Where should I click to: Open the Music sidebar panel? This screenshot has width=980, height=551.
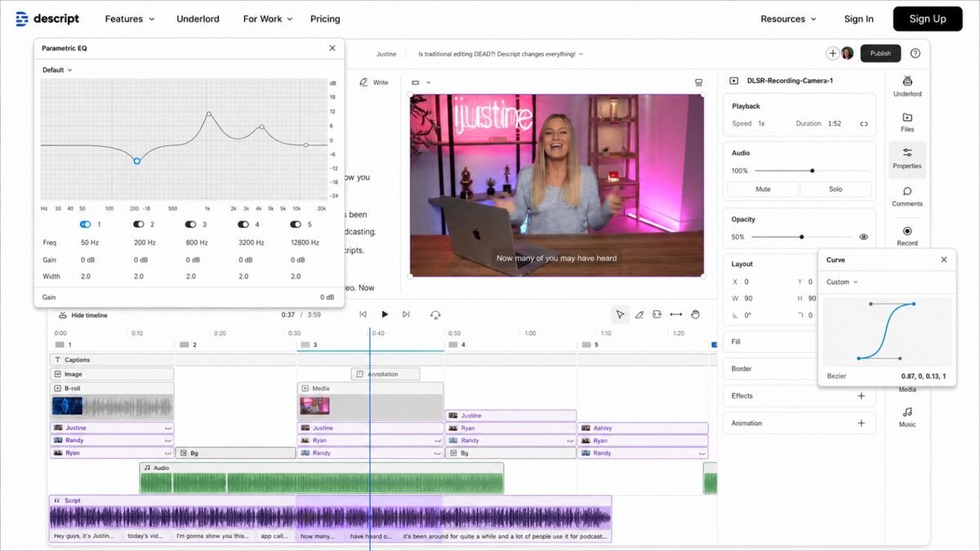(x=907, y=417)
